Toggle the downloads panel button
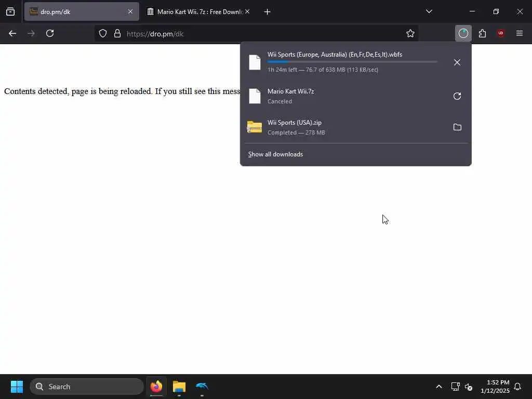Screen dimensions: 532x399 463,33
